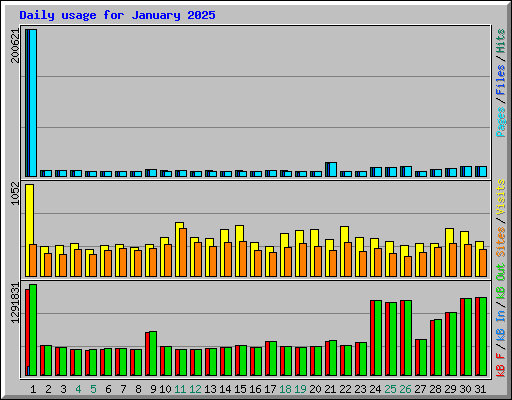Click the Files legend label
This screenshot has width=512, height=400.
click(x=501, y=80)
